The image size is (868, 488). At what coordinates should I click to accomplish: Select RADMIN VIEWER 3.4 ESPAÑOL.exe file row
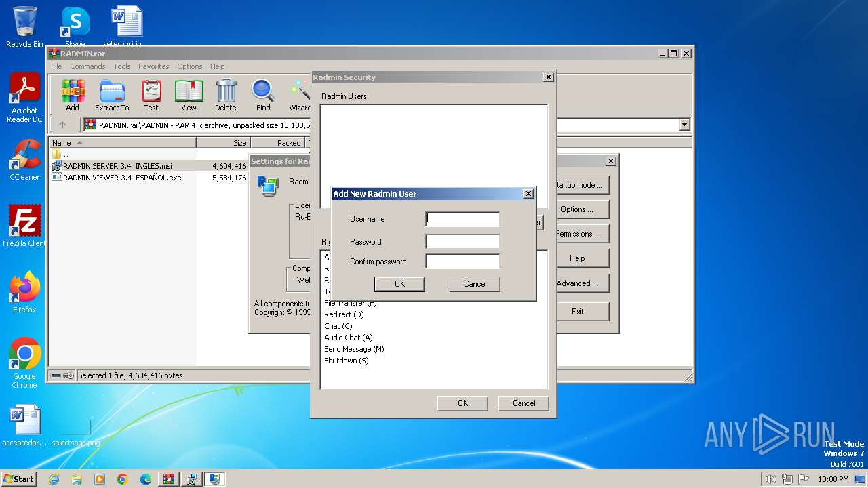point(149,178)
